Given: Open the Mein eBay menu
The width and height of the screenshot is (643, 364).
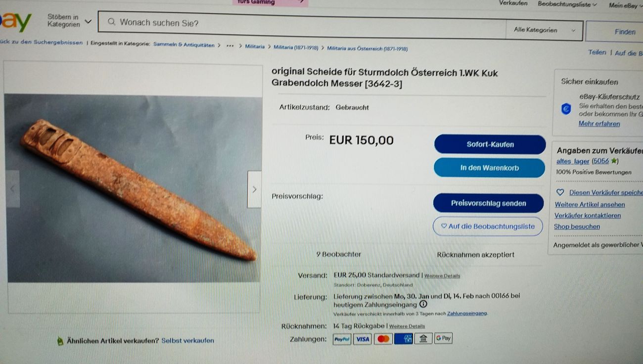Looking at the screenshot, I should 625,5.
